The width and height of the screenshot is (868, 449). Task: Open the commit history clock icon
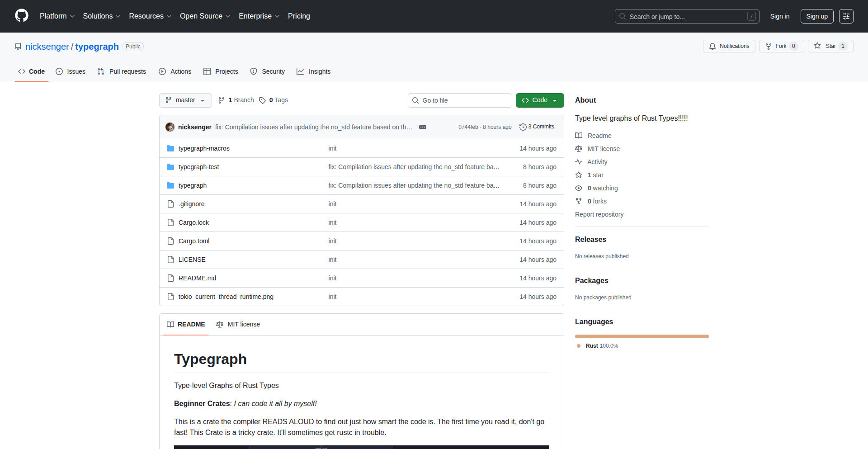coord(523,127)
